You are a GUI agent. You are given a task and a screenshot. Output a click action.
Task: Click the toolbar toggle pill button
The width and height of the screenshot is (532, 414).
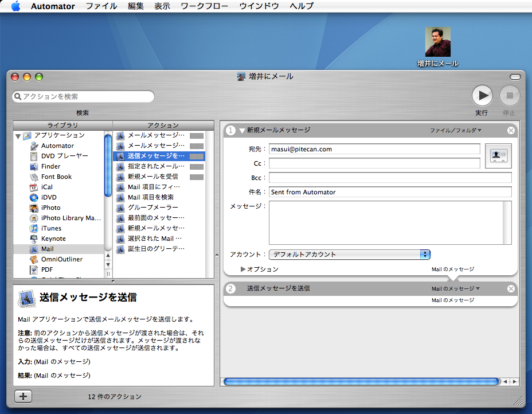click(515, 77)
